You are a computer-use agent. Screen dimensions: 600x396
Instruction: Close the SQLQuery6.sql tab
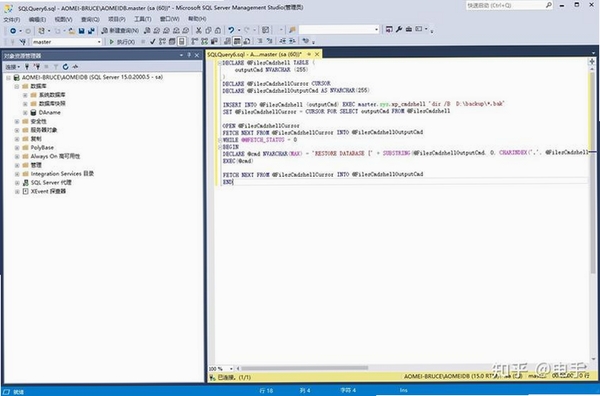click(317, 54)
